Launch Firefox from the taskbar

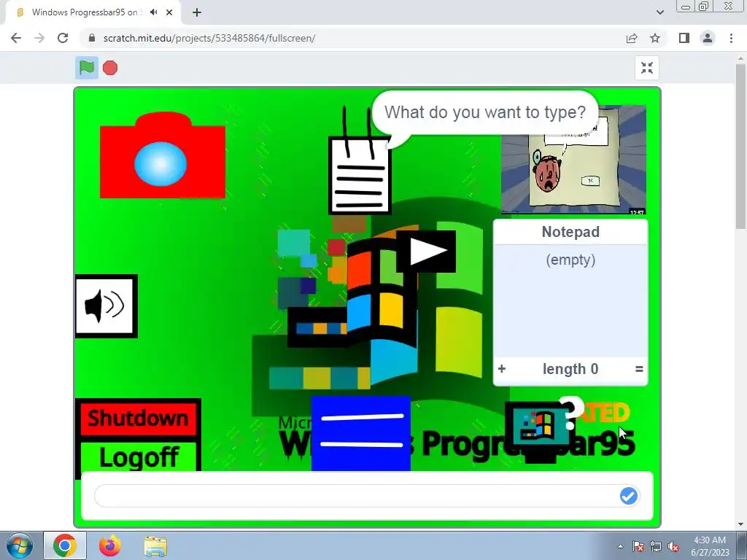(110, 545)
